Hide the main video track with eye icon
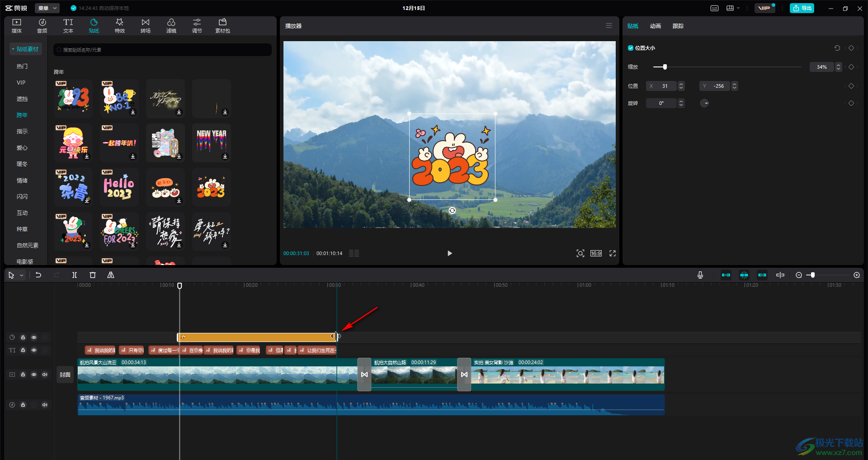The height and width of the screenshot is (460, 868). pyautogui.click(x=34, y=375)
